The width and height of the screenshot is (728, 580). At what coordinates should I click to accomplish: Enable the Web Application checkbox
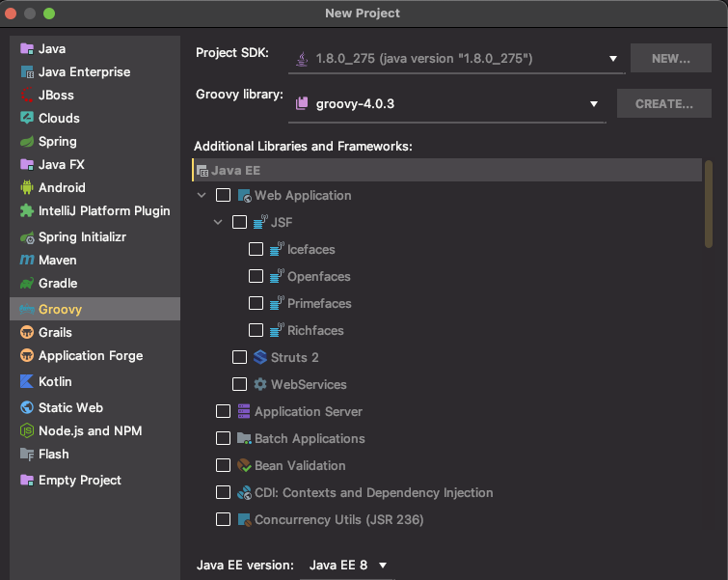tap(223, 195)
